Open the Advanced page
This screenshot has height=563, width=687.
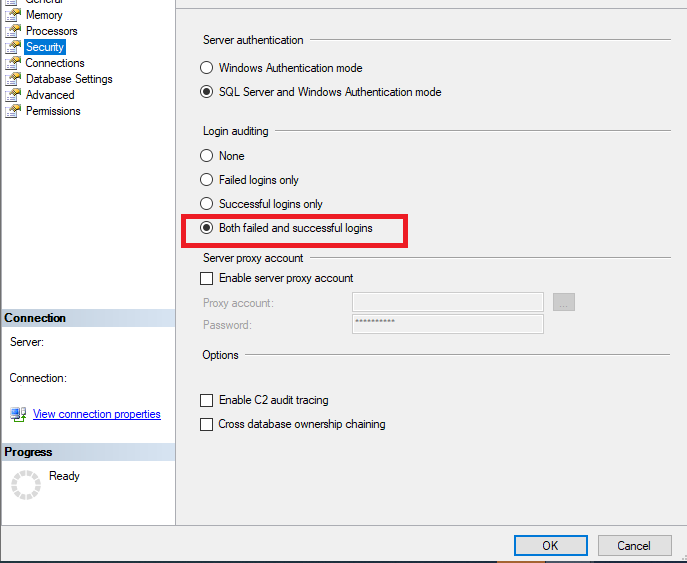pyautogui.click(x=50, y=95)
